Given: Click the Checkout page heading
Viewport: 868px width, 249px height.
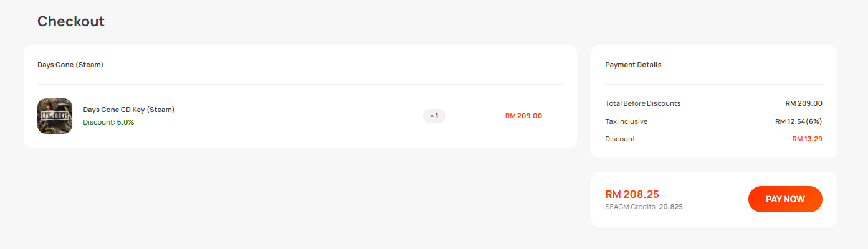Looking at the screenshot, I should (x=71, y=21).
